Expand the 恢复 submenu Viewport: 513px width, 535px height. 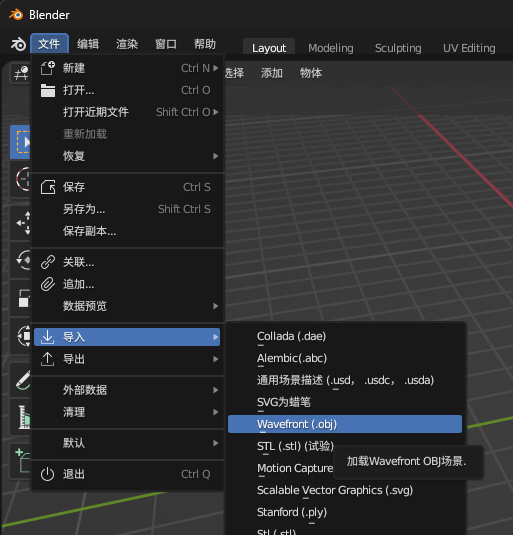[127, 156]
